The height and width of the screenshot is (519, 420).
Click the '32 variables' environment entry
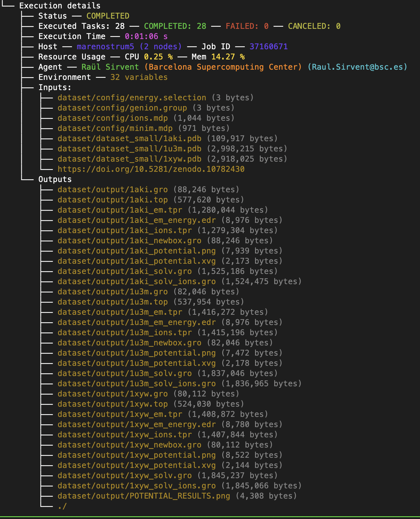(x=139, y=77)
